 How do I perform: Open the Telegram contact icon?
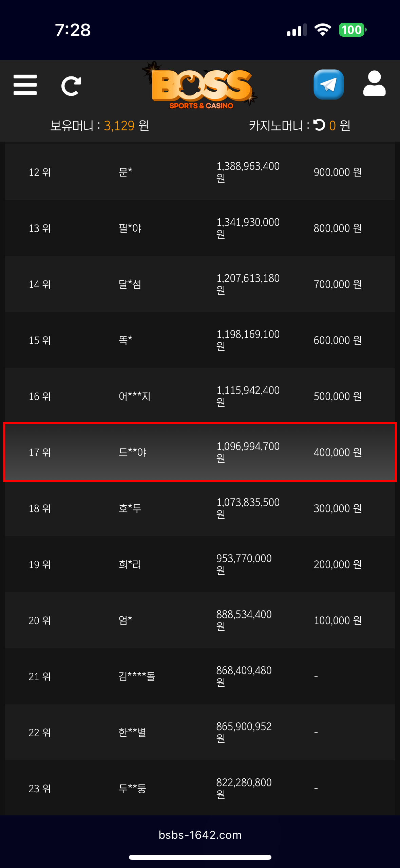point(328,85)
